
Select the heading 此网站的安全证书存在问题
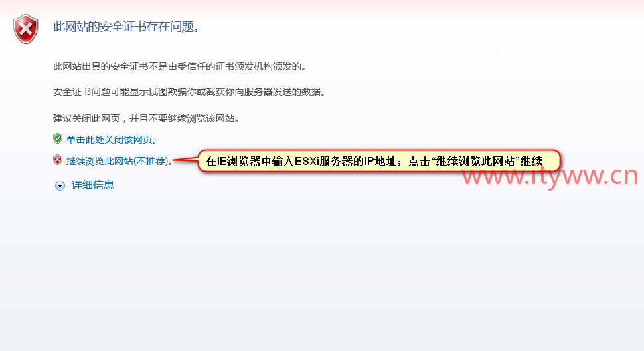(x=126, y=27)
